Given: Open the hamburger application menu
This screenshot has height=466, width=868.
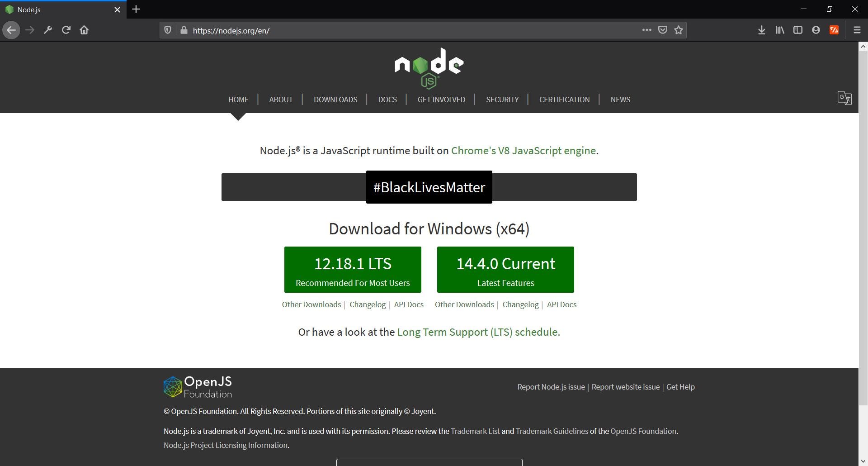Looking at the screenshot, I should (x=857, y=30).
